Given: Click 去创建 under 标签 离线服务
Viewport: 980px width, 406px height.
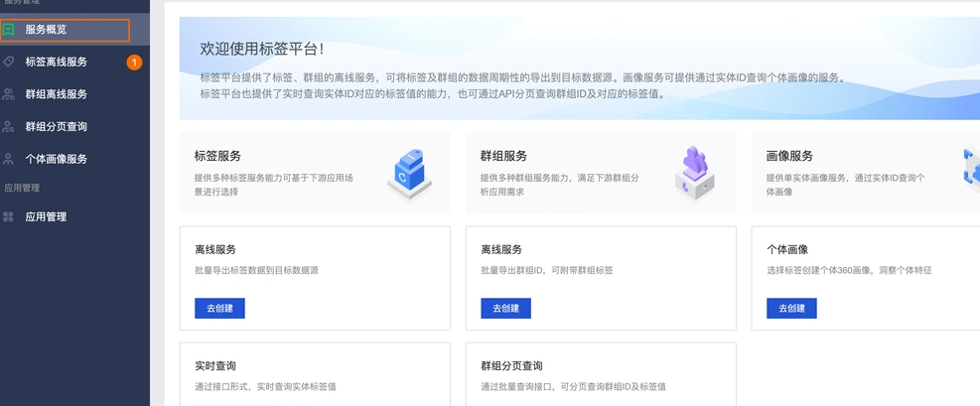Looking at the screenshot, I should (x=219, y=308).
